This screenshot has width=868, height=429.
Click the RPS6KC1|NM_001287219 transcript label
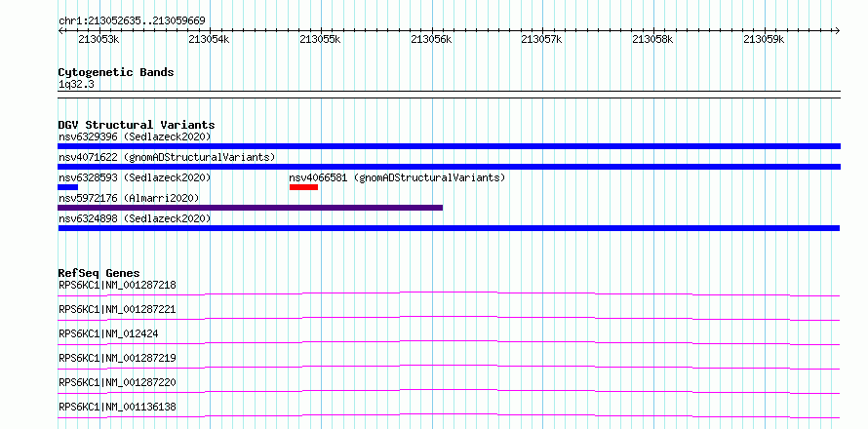point(117,358)
